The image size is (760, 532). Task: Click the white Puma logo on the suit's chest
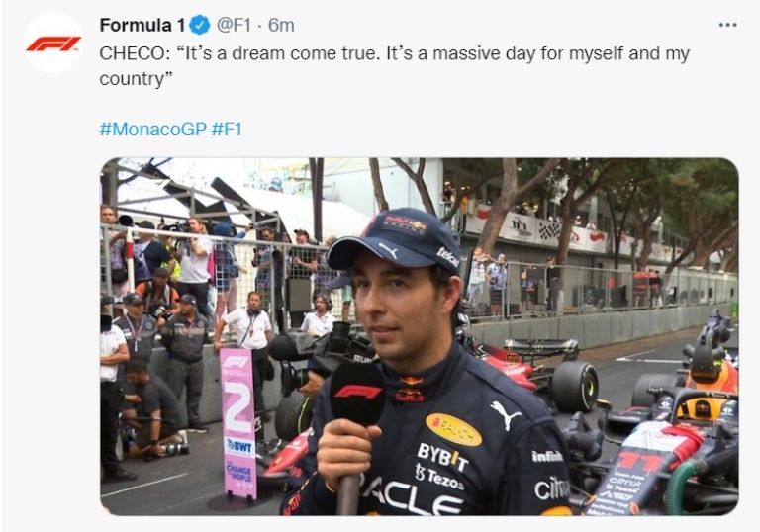tap(505, 414)
